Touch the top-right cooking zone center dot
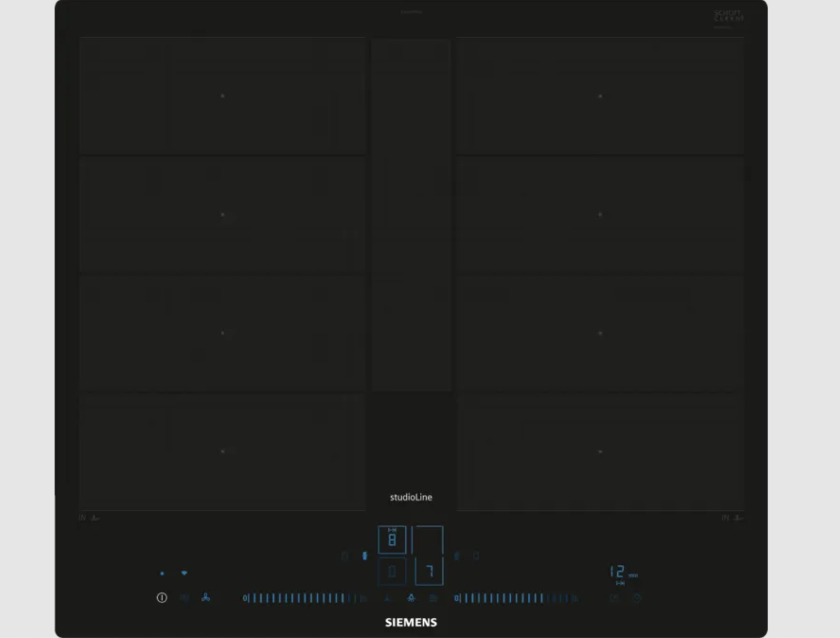The height and width of the screenshot is (638, 840). tap(600, 96)
